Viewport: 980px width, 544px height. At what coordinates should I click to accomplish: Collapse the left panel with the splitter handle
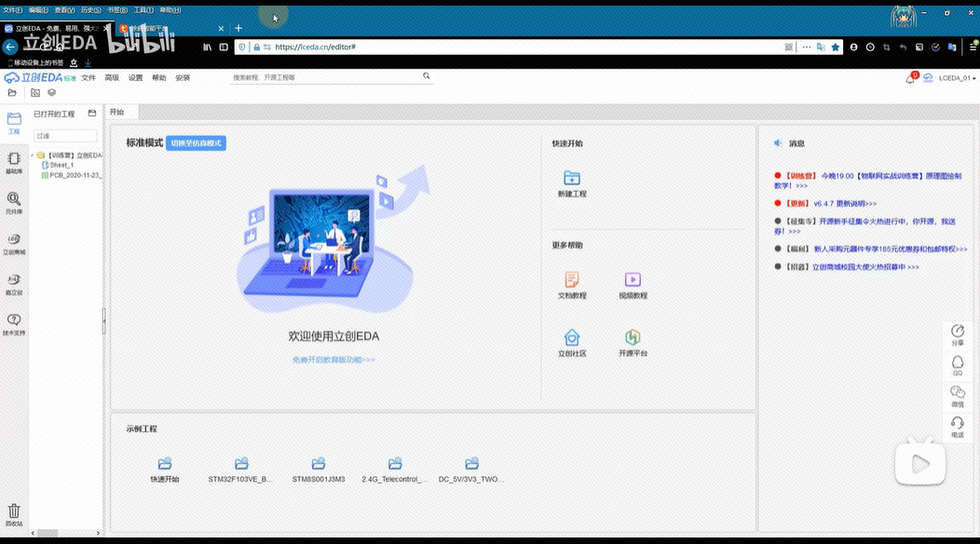point(103,320)
